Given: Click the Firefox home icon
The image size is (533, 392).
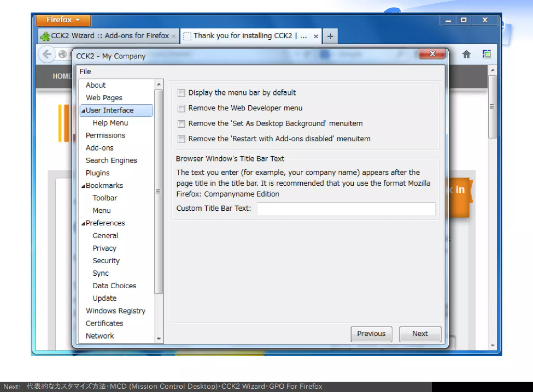Looking at the screenshot, I should pyautogui.click(x=466, y=54).
